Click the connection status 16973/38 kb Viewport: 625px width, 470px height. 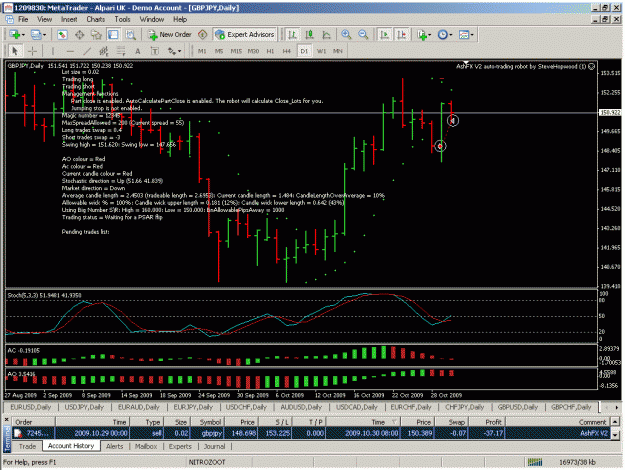pyautogui.click(x=577, y=462)
